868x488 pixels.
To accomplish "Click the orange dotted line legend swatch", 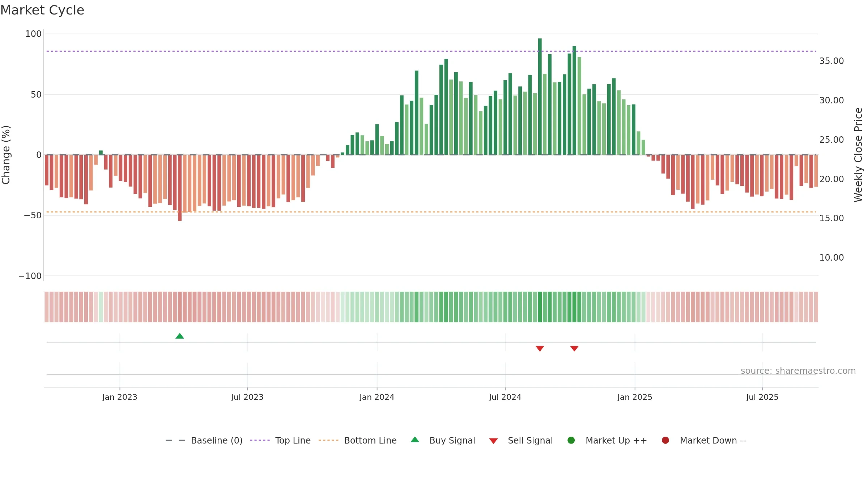I will 328,440.
